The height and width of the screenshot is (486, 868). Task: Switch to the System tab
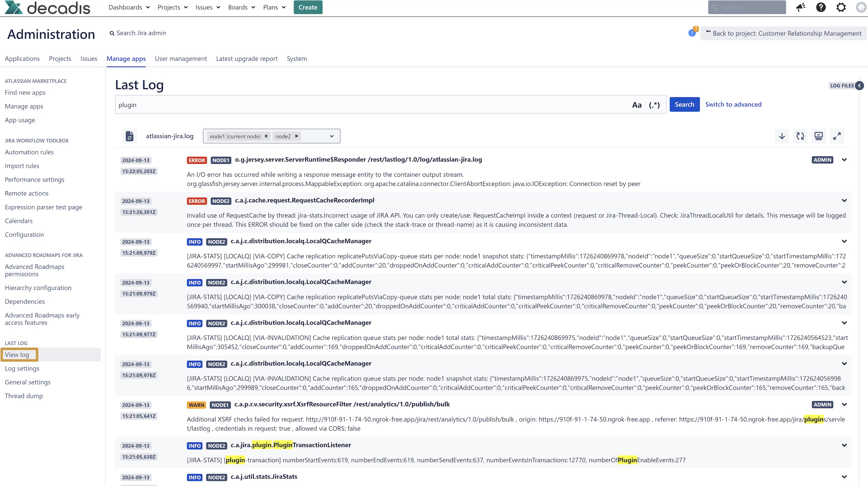pos(296,59)
